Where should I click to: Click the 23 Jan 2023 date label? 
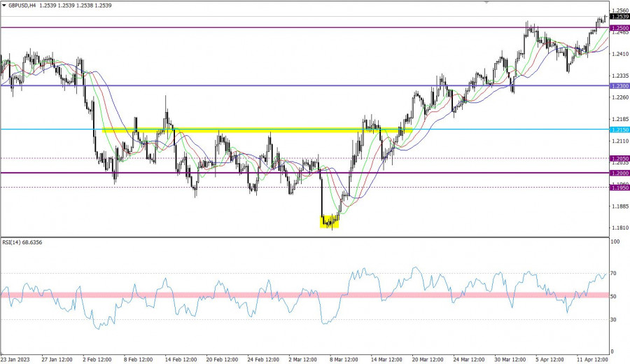pos(17,358)
